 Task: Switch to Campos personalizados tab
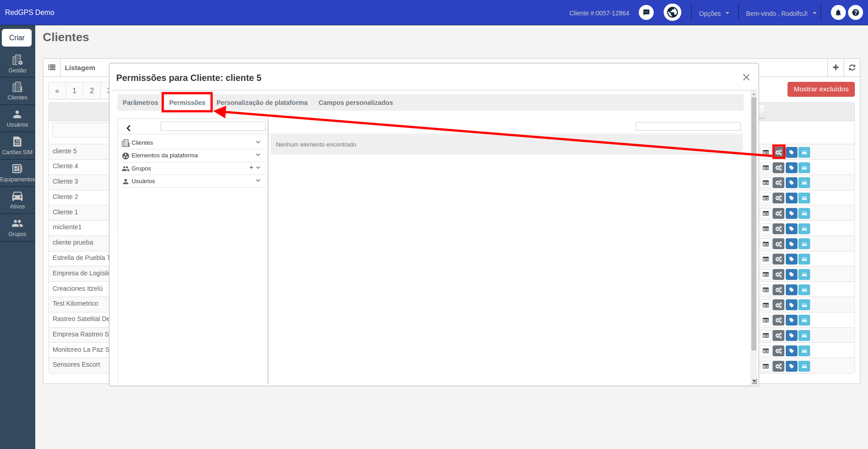coord(355,103)
